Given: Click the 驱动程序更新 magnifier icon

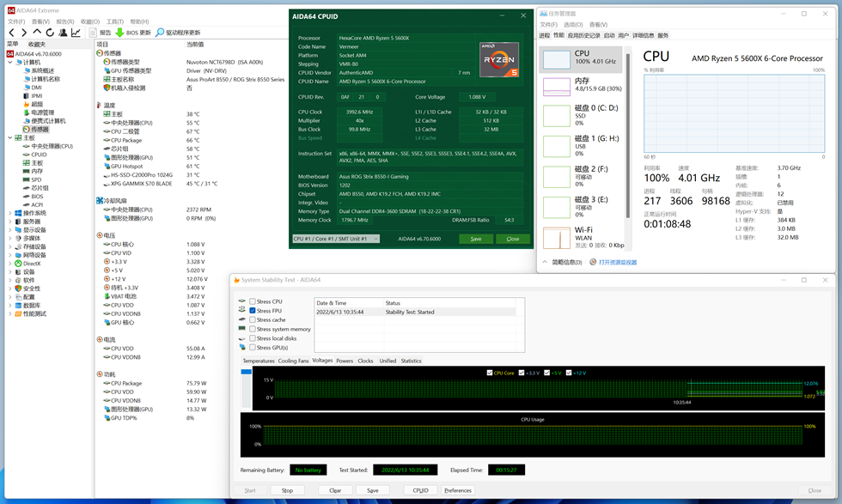Looking at the screenshot, I should (x=160, y=33).
